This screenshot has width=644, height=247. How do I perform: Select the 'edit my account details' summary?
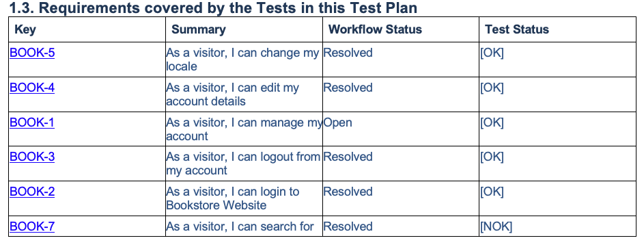(232, 94)
